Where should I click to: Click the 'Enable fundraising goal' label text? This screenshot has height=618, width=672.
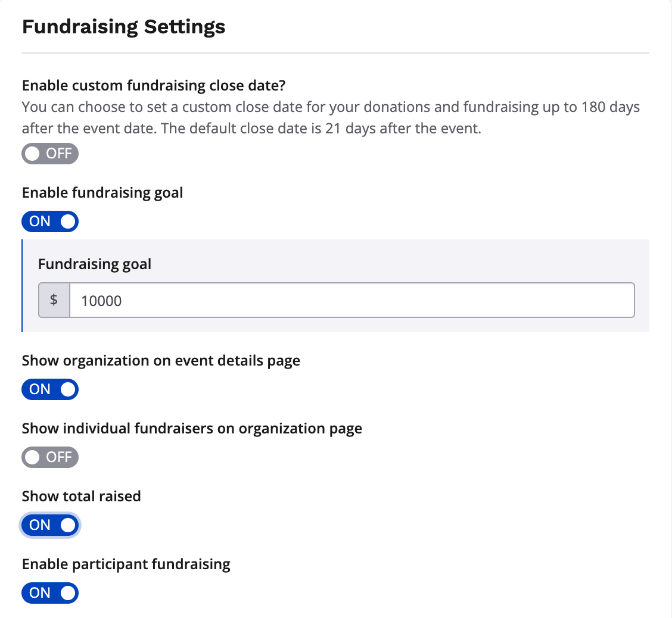102,193
